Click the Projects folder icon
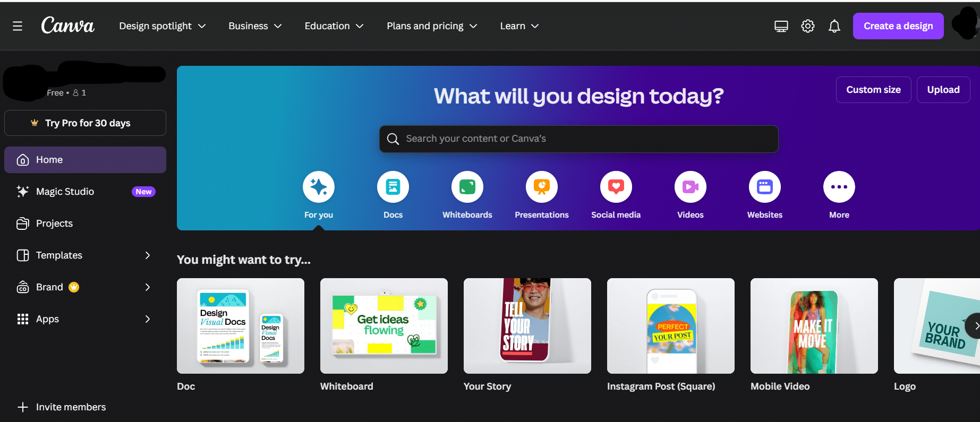 23,223
